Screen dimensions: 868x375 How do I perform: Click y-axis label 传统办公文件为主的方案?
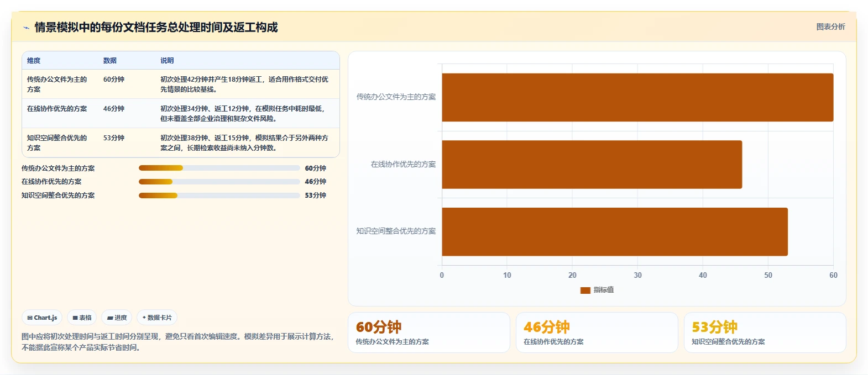[396, 97]
